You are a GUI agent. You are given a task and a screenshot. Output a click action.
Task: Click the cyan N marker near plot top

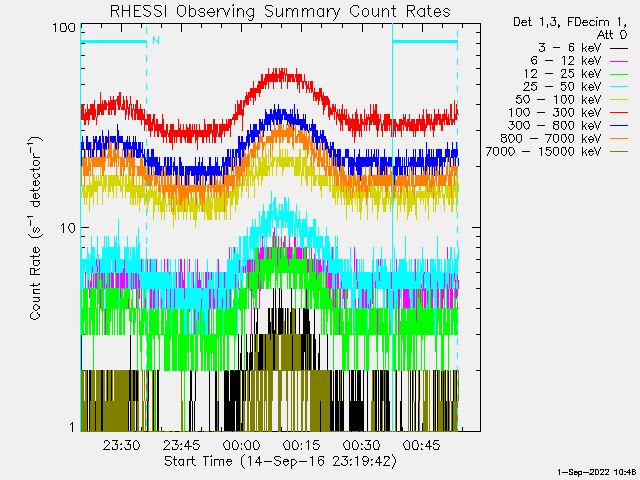click(155, 40)
